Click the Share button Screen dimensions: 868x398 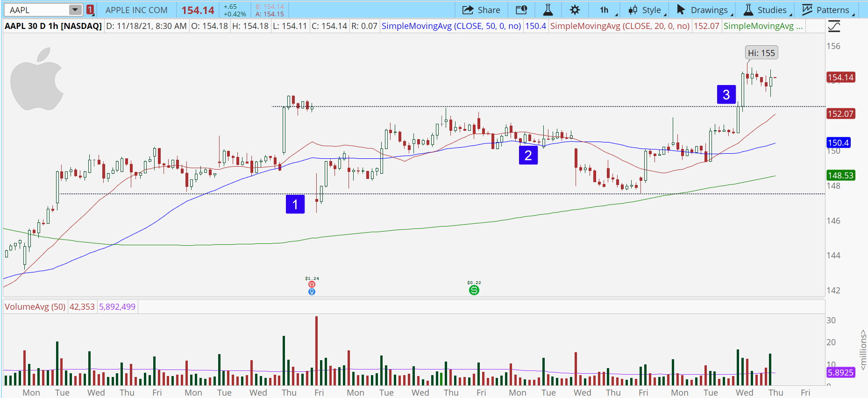point(481,10)
